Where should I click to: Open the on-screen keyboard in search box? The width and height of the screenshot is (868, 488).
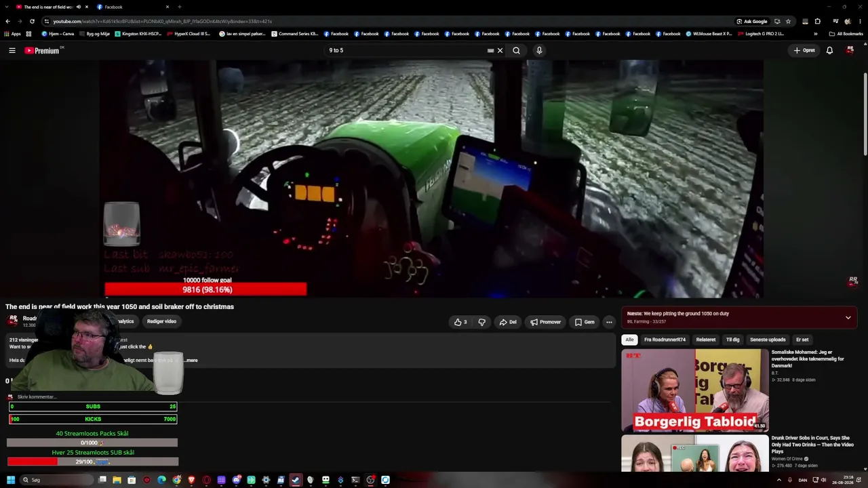coord(490,50)
